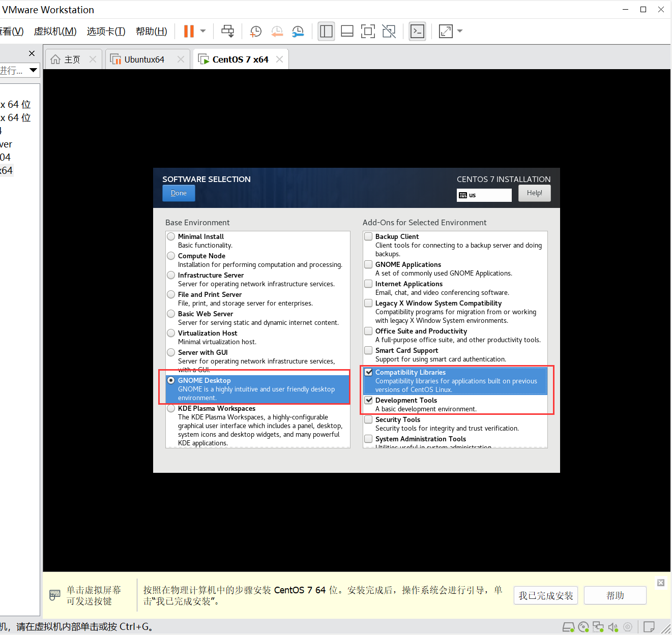This screenshot has height=635, width=672.
Task: Select the KDE Plasma Workspaces radio button
Action: 171,408
